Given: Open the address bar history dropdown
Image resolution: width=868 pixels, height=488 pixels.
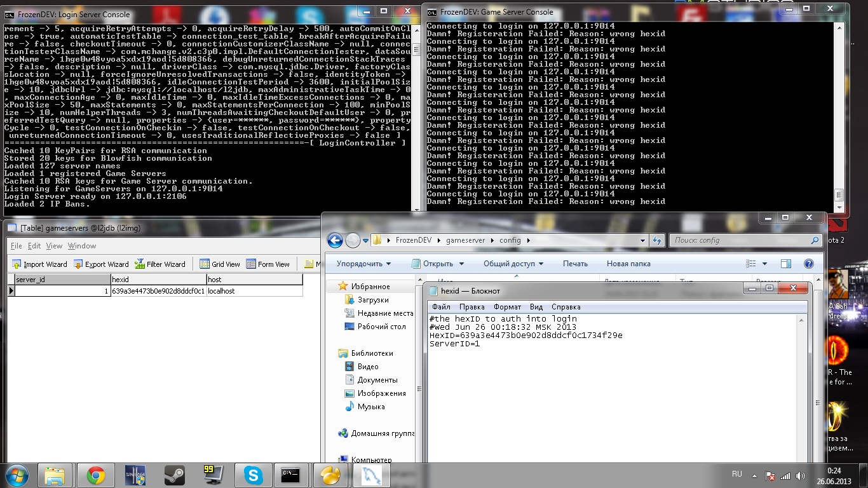Looking at the screenshot, I should (x=644, y=240).
